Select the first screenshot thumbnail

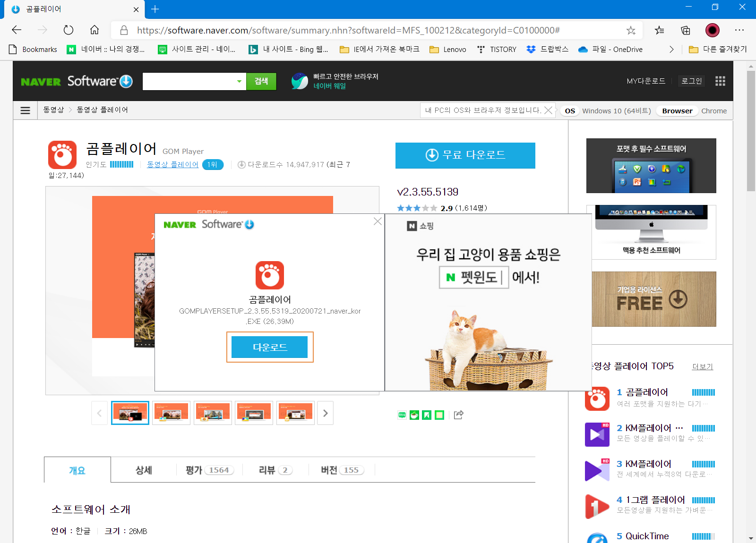point(130,413)
